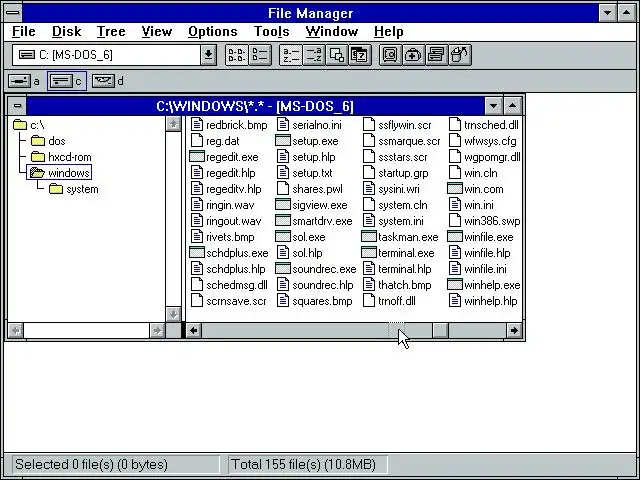Select the win.ini file name
This screenshot has width=640, height=480.
pos(479,205)
